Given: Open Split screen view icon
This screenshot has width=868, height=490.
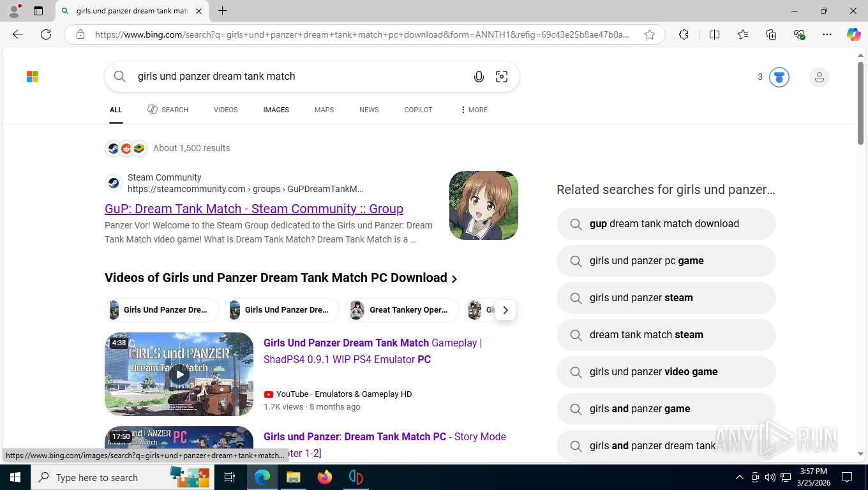Looking at the screenshot, I should [x=714, y=34].
